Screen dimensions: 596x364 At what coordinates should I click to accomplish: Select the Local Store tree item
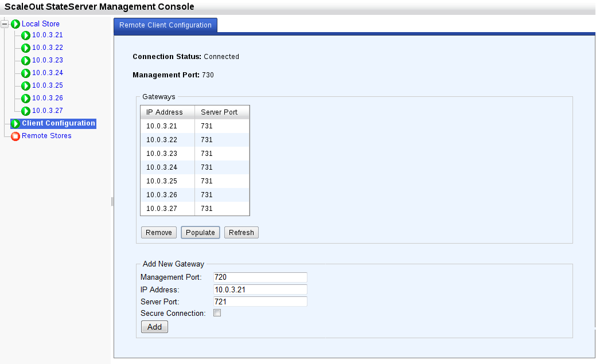[41, 24]
